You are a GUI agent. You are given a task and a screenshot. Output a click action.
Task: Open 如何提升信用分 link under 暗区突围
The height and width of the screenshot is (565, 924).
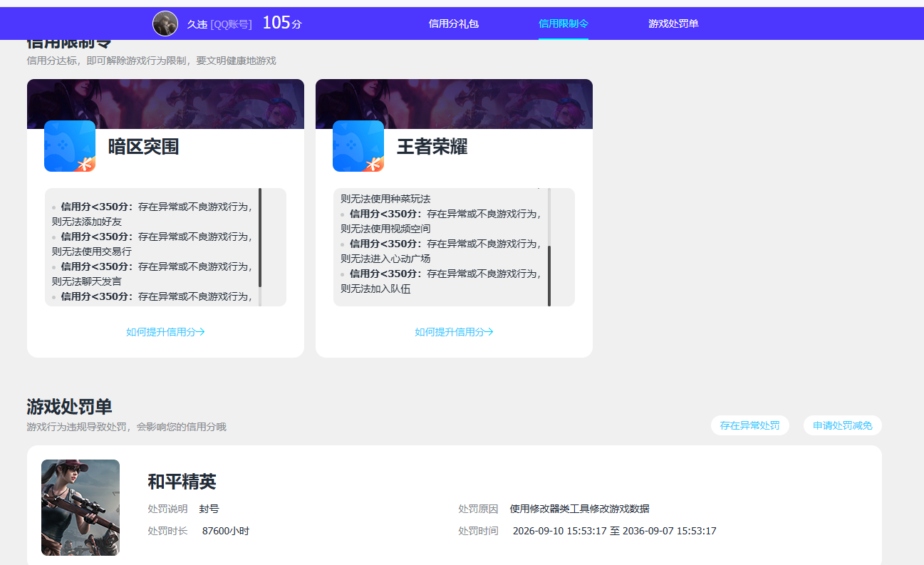coord(165,332)
